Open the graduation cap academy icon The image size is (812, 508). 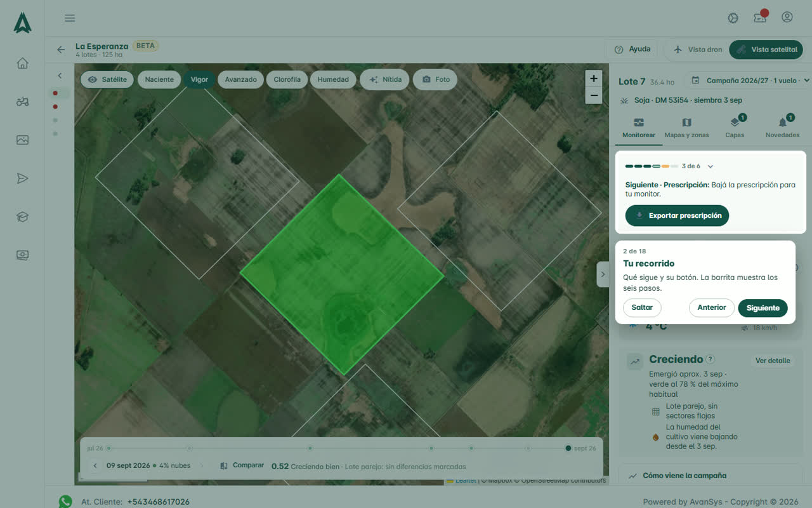(x=22, y=217)
